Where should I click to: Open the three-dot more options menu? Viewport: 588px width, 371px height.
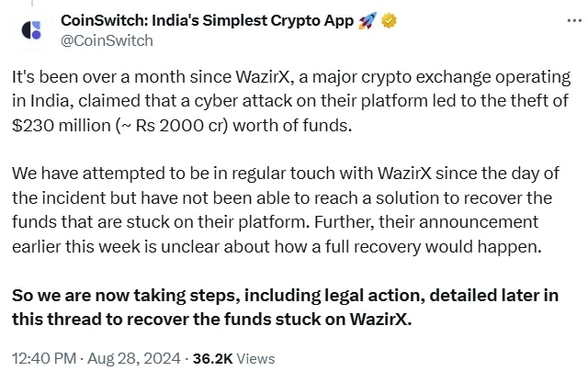point(574,21)
